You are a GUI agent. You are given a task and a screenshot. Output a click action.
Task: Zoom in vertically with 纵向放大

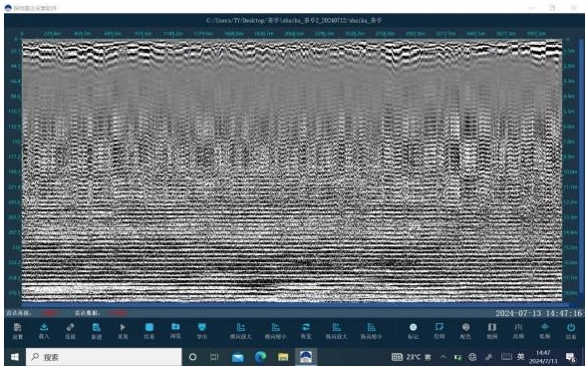coord(337,331)
